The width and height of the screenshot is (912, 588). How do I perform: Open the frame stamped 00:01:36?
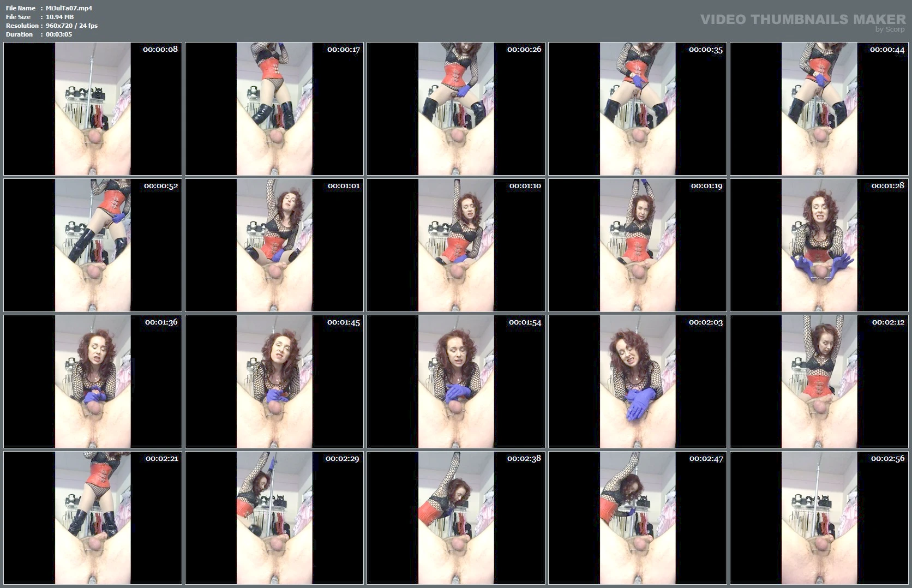click(x=93, y=381)
